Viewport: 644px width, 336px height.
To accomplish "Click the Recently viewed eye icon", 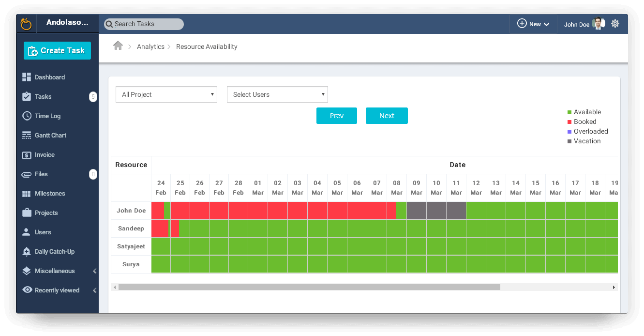I will 27,290.
